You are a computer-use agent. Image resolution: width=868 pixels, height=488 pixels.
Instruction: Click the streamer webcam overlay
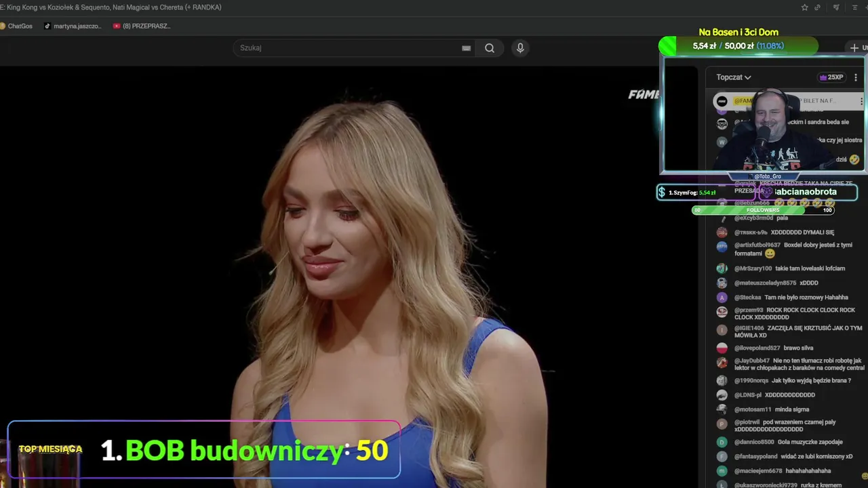[763, 115]
